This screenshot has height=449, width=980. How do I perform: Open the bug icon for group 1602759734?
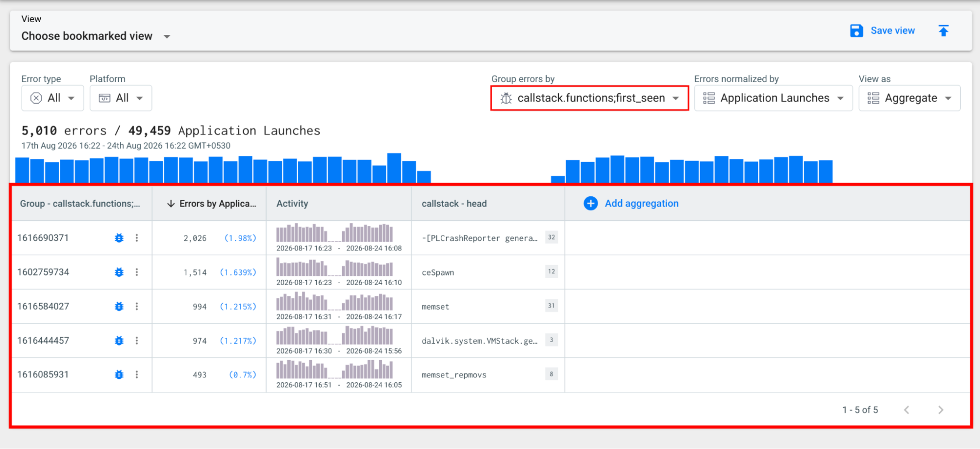[119, 272]
